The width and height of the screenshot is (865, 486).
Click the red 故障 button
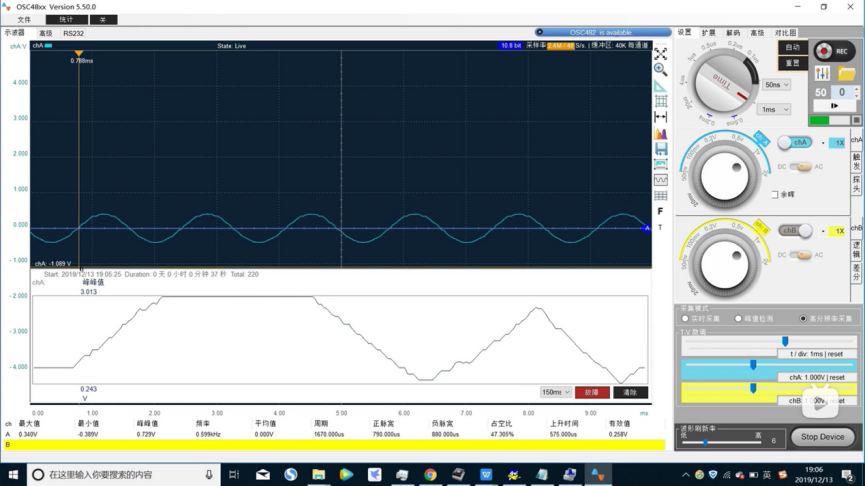click(592, 392)
